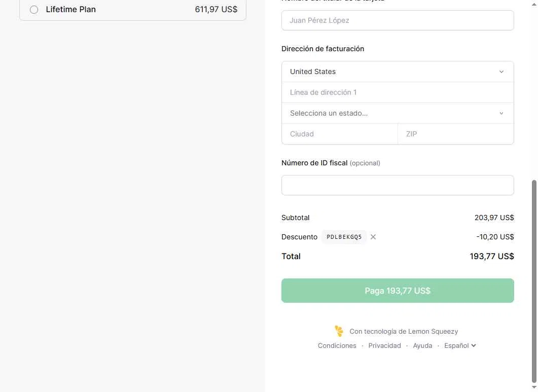The height and width of the screenshot is (392, 538).
Task: Remove discount code PDLBEKGQ5 with X icon
Action: 373,237
